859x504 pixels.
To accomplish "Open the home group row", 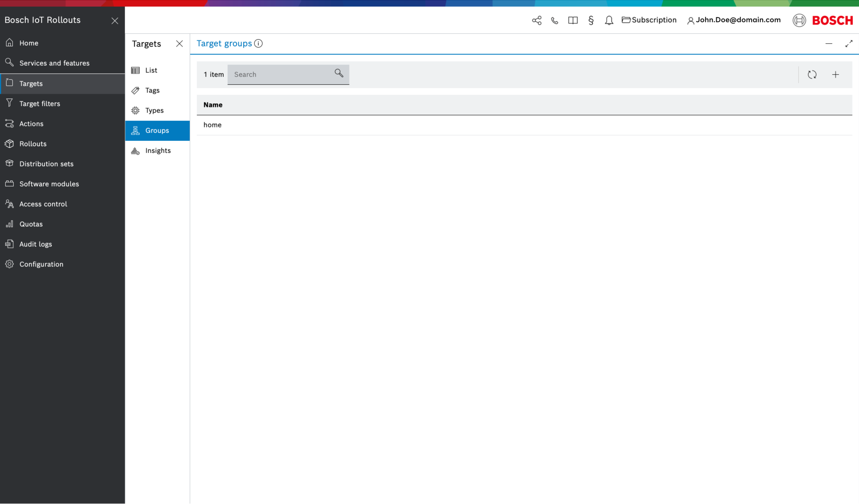I will click(x=524, y=125).
